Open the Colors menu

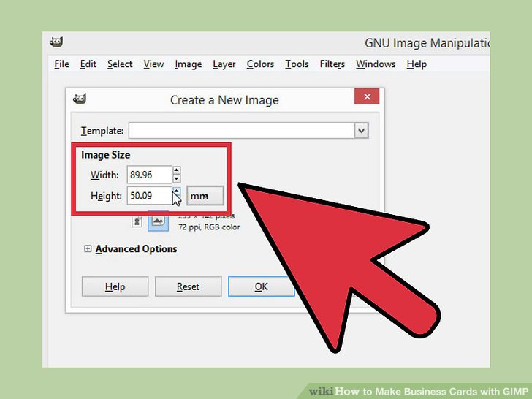tap(260, 64)
